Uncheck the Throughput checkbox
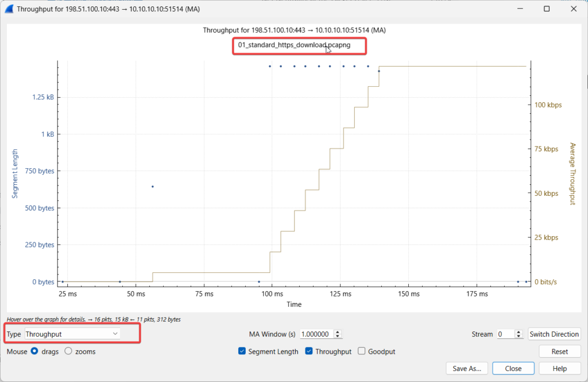Screen dimensions: 588x382 tap(310, 352)
